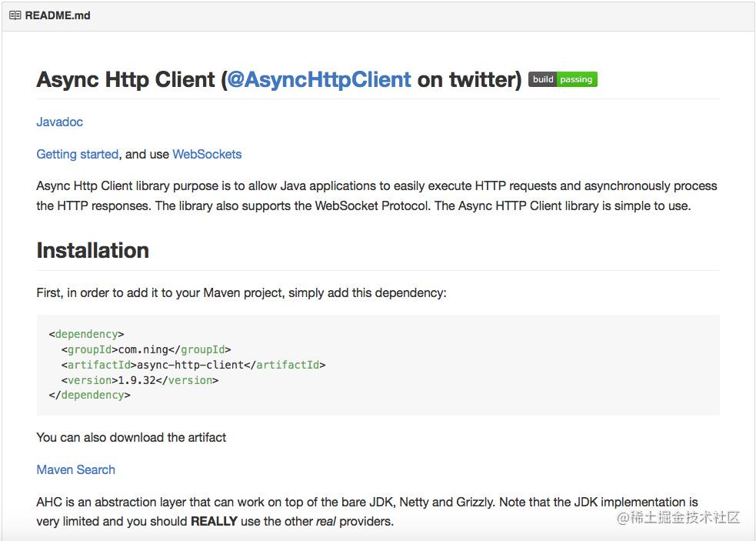Click the build passing badge
756x541 pixels.
pos(562,79)
